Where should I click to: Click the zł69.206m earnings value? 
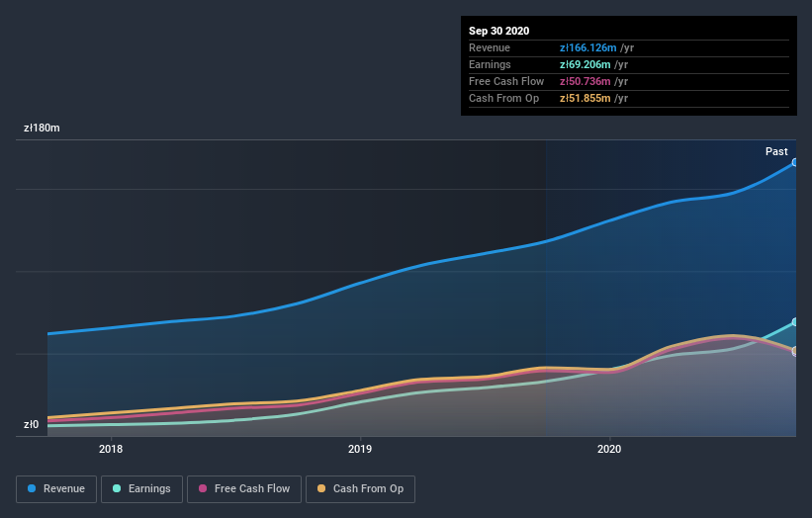tap(585, 64)
